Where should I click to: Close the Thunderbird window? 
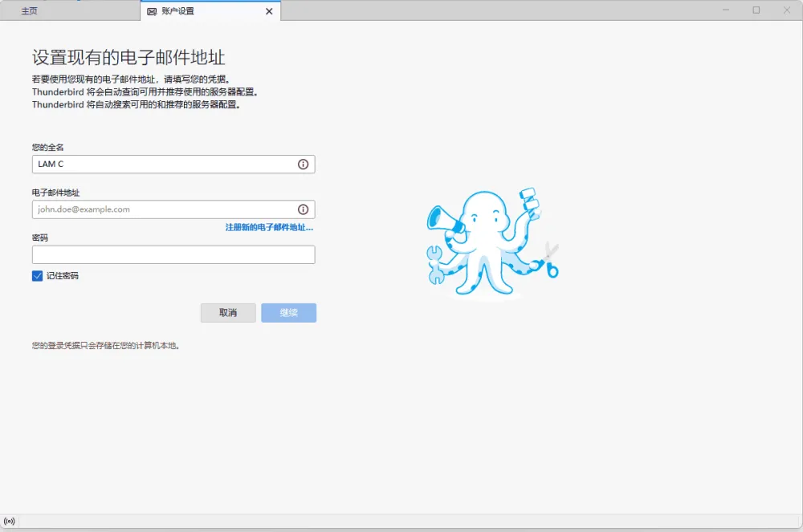pos(785,10)
